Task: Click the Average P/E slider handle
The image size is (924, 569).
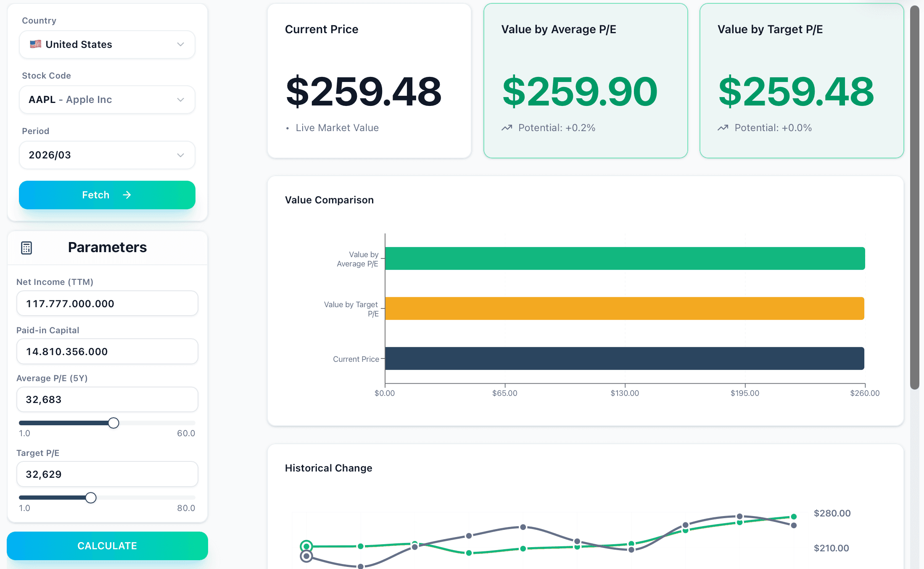Action: tap(114, 423)
